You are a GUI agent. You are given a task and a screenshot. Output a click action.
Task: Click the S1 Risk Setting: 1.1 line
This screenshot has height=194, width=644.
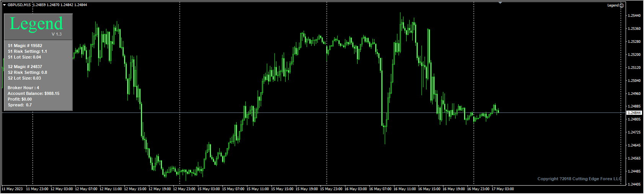[x=27, y=51]
